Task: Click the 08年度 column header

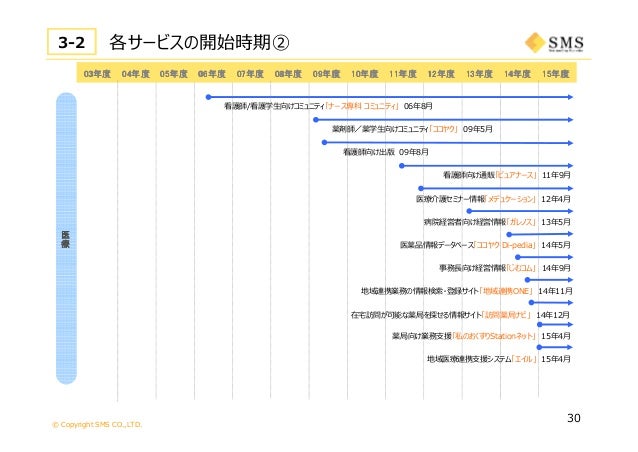Action: (x=288, y=74)
